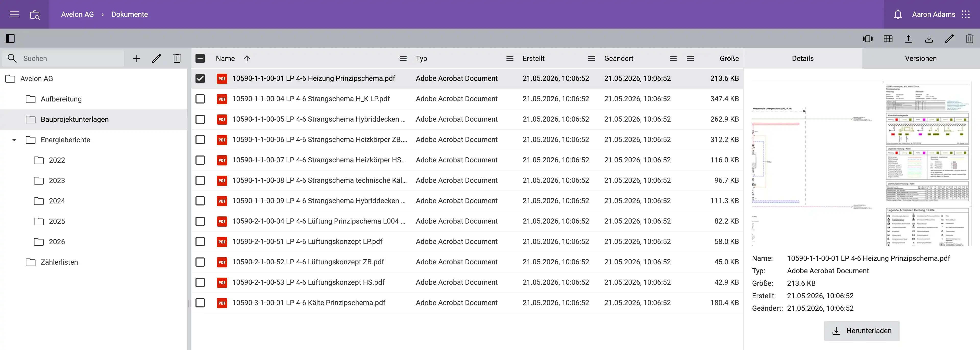Click the PDF preview thumbnail
The height and width of the screenshot is (350, 980).
tap(862, 163)
